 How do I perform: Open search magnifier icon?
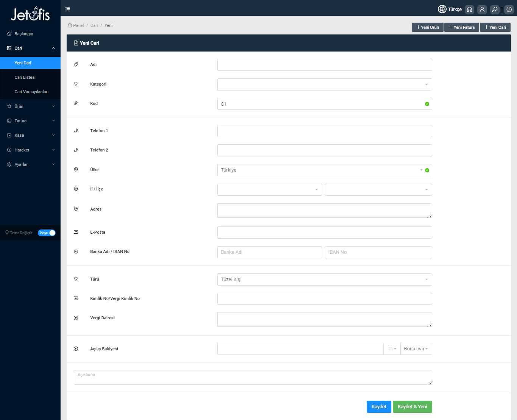(495, 9)
